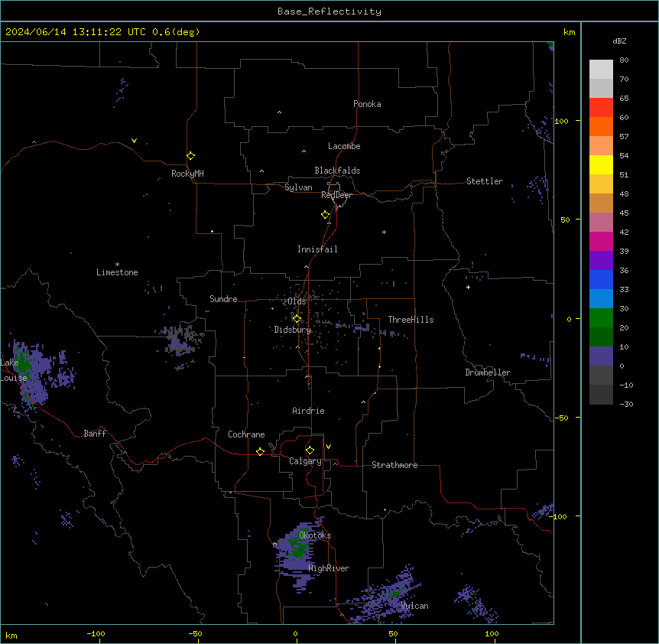
Task: Click the Stettler label
Action: click(485, 181)
